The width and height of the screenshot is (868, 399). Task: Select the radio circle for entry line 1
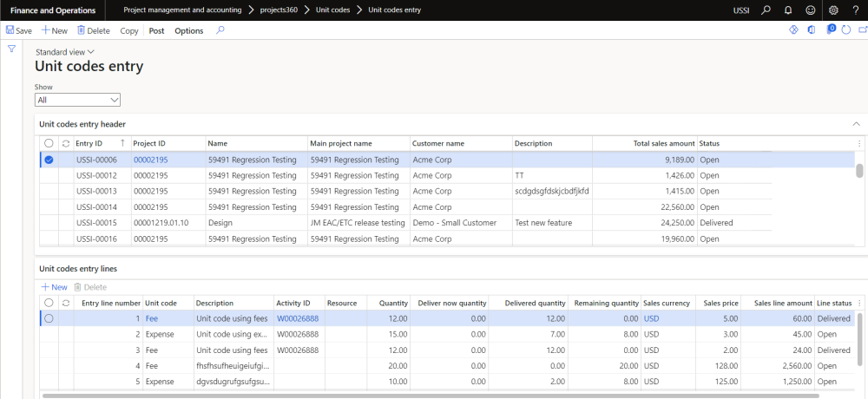click(49, 318)
